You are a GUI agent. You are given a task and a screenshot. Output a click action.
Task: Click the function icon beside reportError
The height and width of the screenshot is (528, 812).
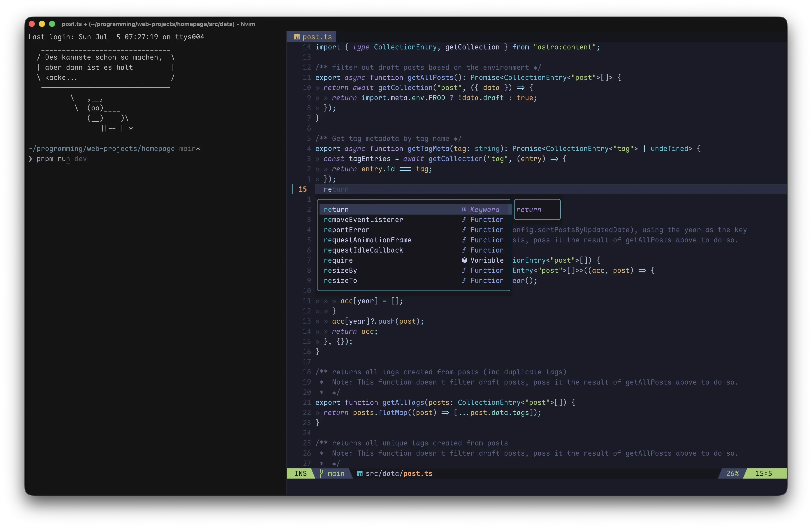(464, 230)
